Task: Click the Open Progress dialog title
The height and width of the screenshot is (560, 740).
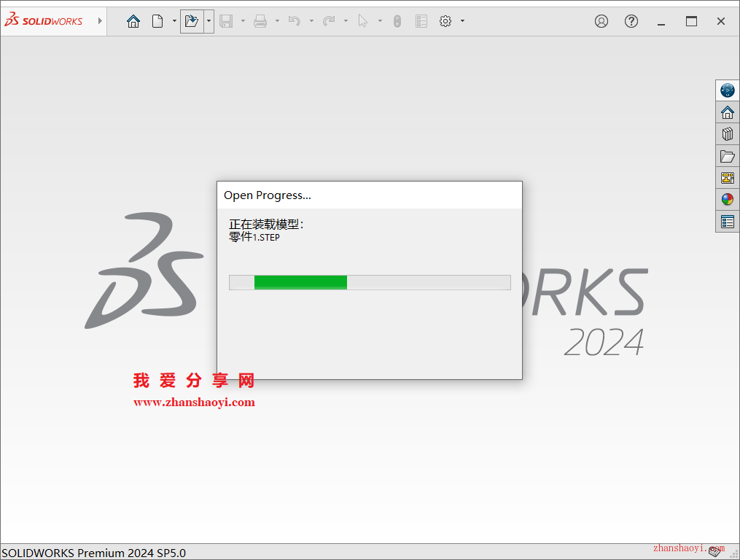Action: click(x=267, y=195)
